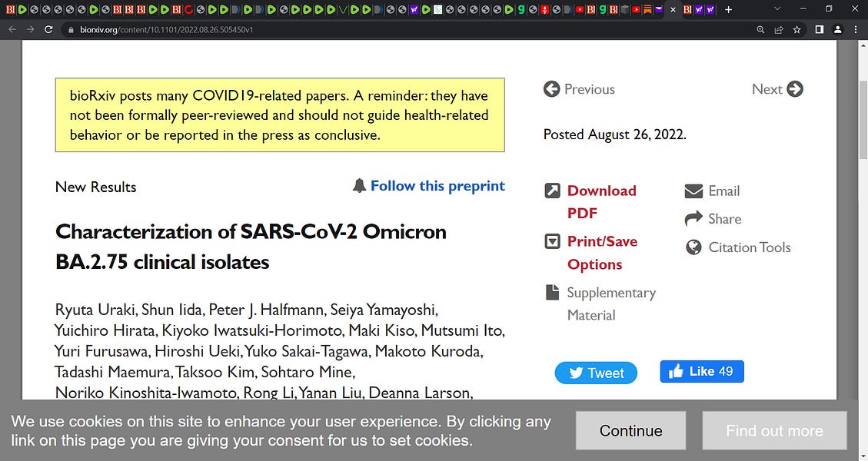Open the tab search dropdown chevron
Image resolution: width=868 pixels, height=461 pixels.
(x=777, y=9)
